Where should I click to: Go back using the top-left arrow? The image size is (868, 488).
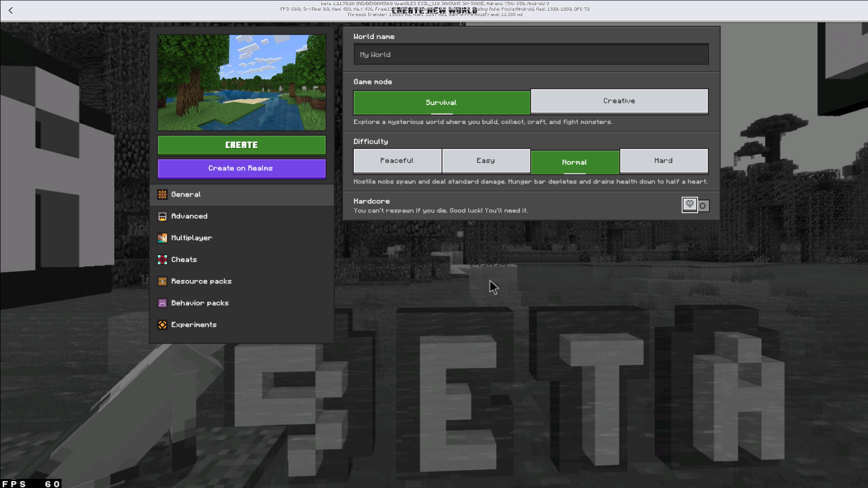coord(11,10)
